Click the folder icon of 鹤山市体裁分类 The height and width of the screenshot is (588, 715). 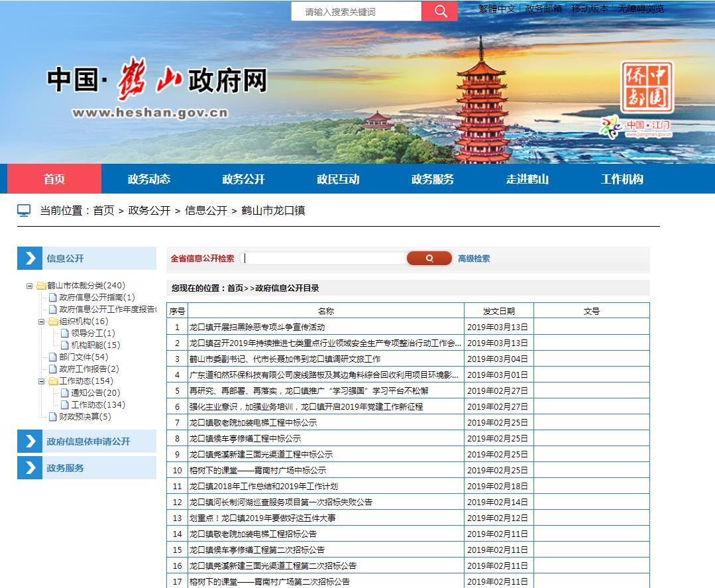pos(41,286)
